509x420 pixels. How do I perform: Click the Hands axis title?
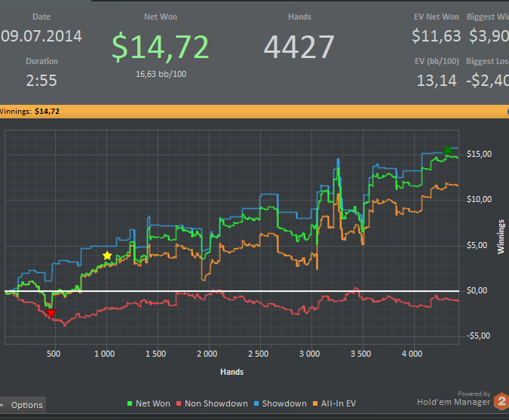click(232, 372)
